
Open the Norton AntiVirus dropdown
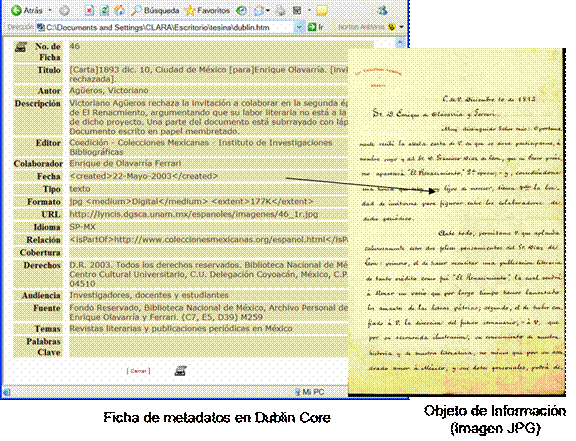[x=401, y=27]
